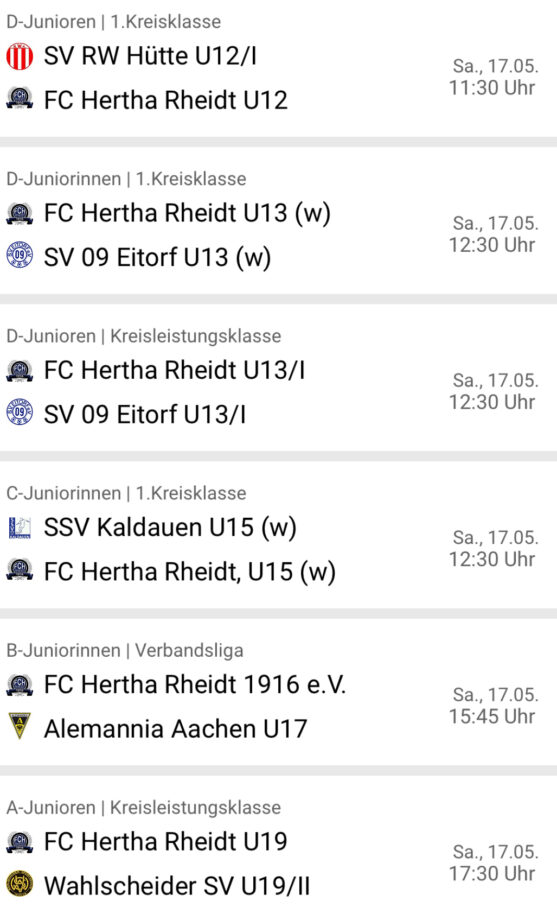Open team SV RW Hütte U12/I

coord(150,57)
